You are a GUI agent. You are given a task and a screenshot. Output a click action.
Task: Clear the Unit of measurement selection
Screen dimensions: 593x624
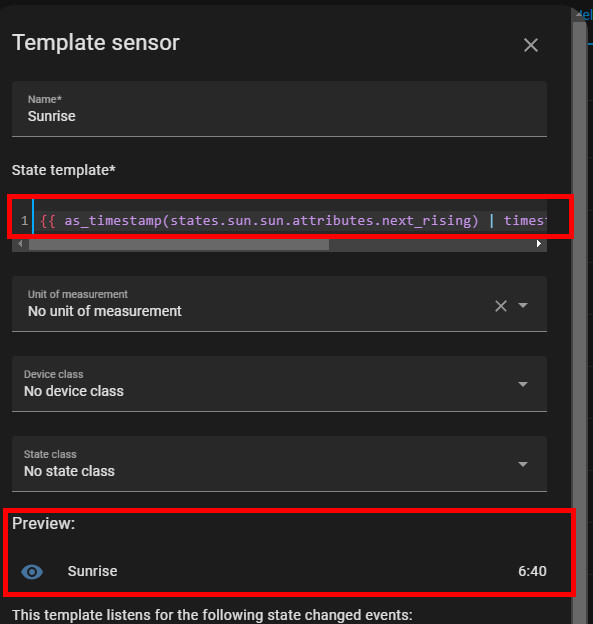pyautogui.click(x=501, y=306)
